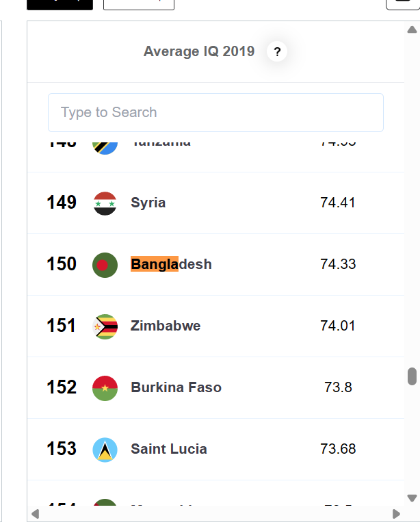Click the Saint Lucia flag icon
This screenshot has width=420, height=529.
click(x=105, y=450)
